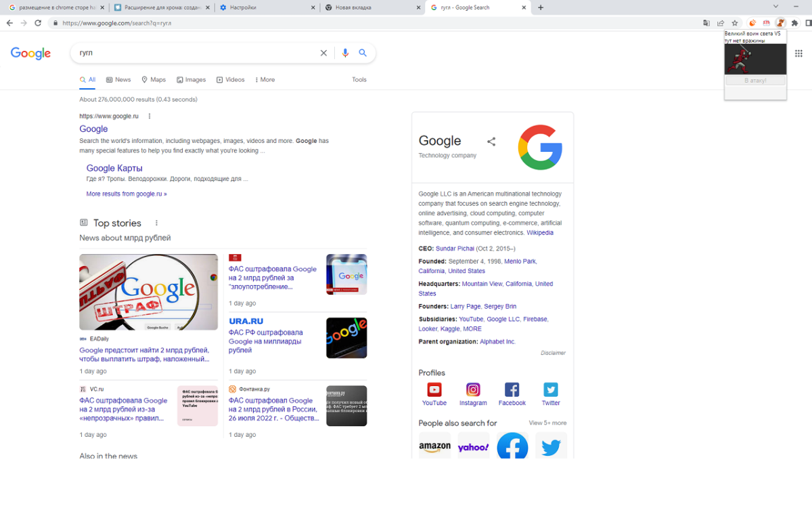
Task: Click the translate page icon in address bar
Action: pyautogui.click(x=706, y=23)
